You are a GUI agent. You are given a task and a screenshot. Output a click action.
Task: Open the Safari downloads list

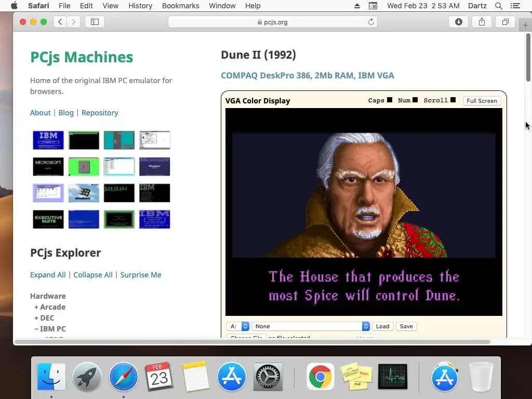tap(458, 22)
